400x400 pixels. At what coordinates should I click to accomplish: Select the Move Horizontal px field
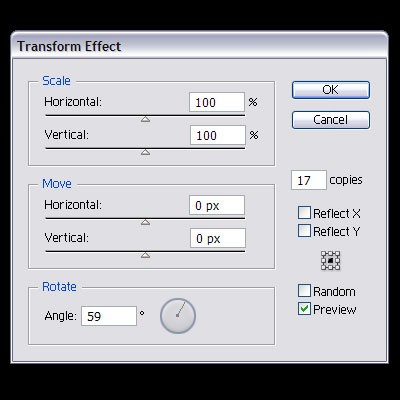[x=217, y=205]
